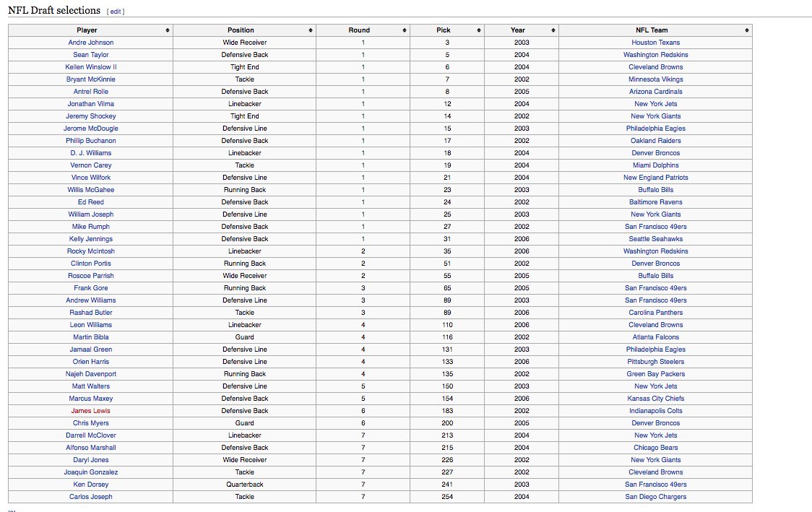Open Vince Wilfork link
The height and width of the screenshot is (512, 812).
click(x=90, y=178)
